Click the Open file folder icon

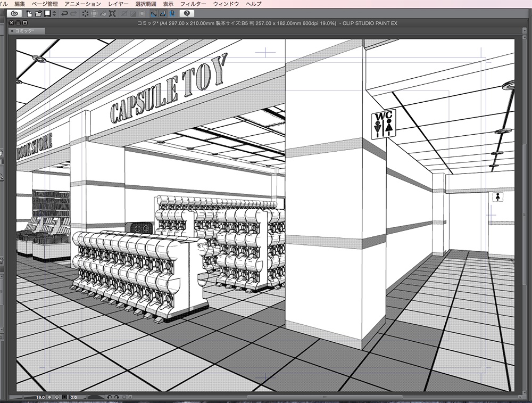click(38, 13)
